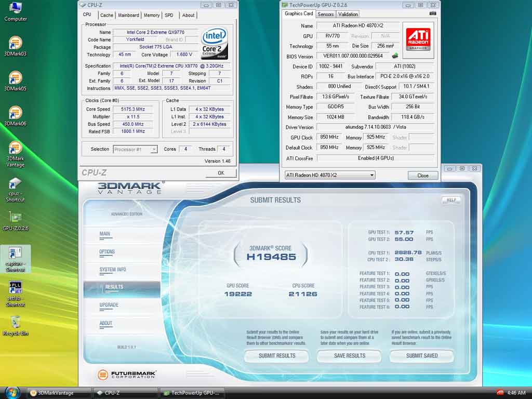The image size is (532, 399).
Task: Open the SPD tab in CPU-Z
Action: coord(169,15)
